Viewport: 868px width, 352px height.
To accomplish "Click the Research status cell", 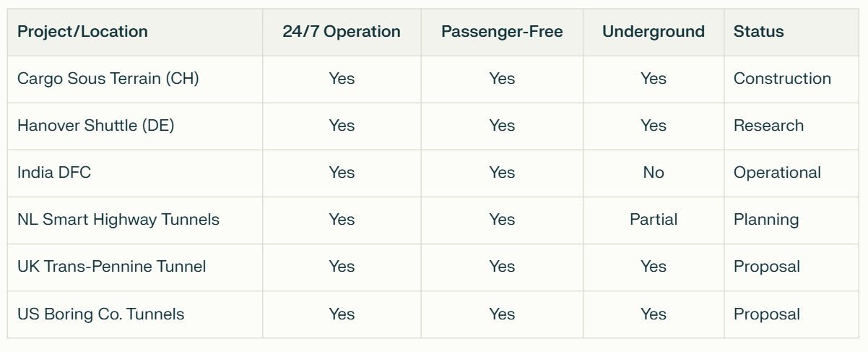I will click(768, 126).
